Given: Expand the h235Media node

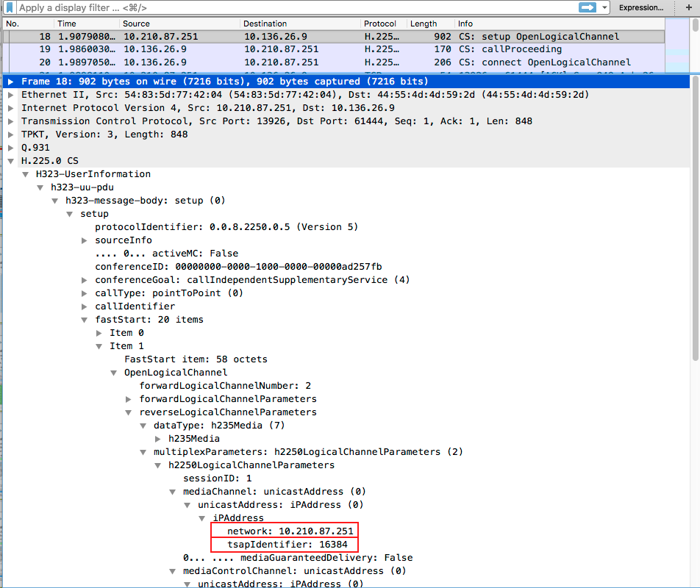Looking at the screenshot, I should pos(158,439).
